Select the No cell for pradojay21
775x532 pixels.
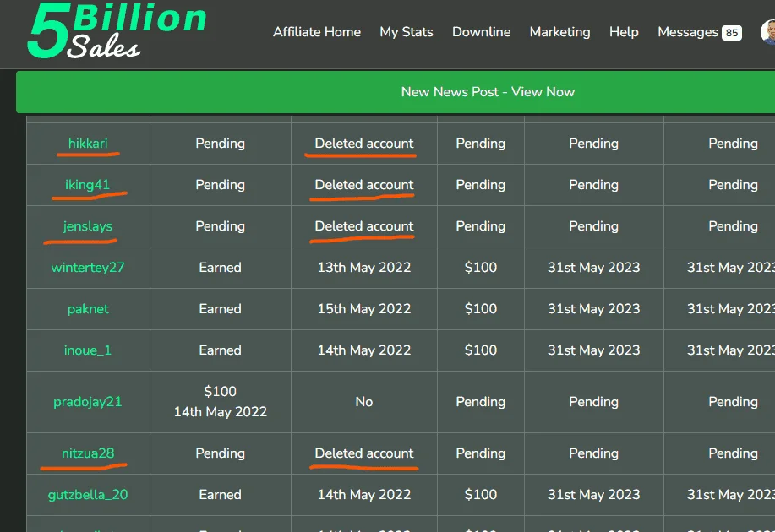[x=364, y=402]
